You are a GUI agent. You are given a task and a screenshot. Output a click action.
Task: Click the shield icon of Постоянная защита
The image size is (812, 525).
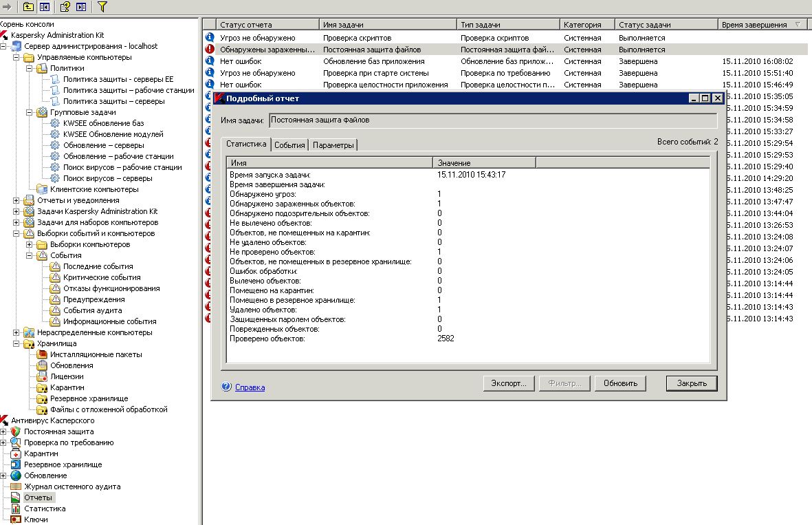16,431
